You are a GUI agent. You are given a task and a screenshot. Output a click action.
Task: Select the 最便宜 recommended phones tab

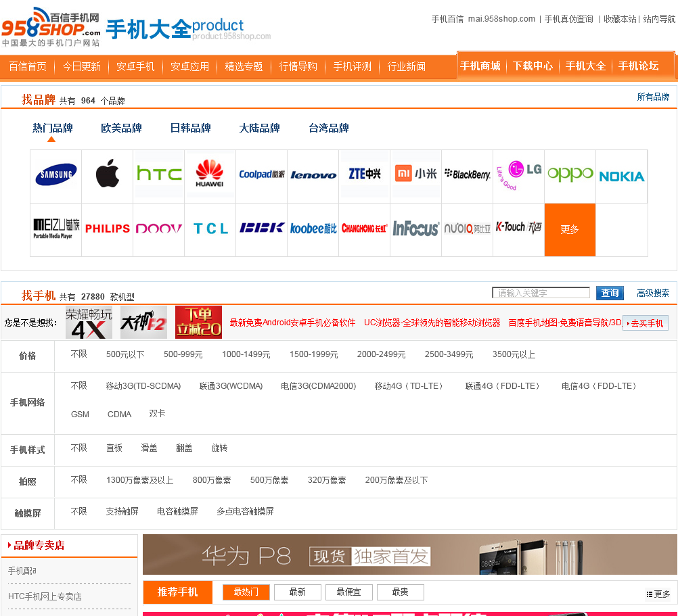click(349, 592)
